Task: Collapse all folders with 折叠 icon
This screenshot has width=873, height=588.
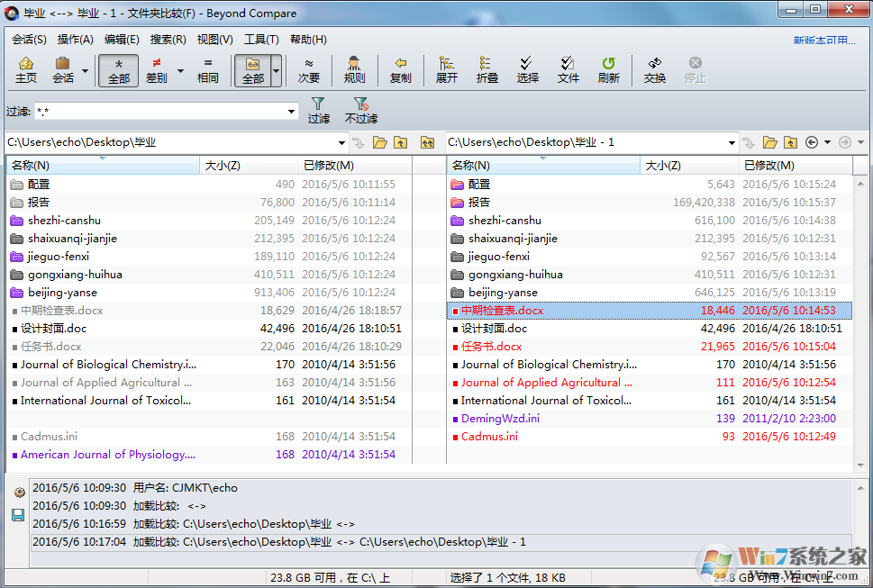Action: click(487, 69)
